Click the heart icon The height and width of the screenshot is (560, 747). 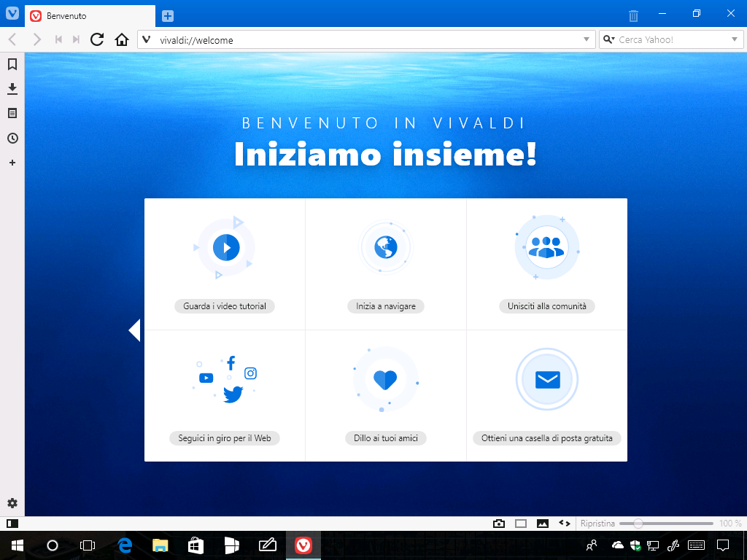coord(385,380)
